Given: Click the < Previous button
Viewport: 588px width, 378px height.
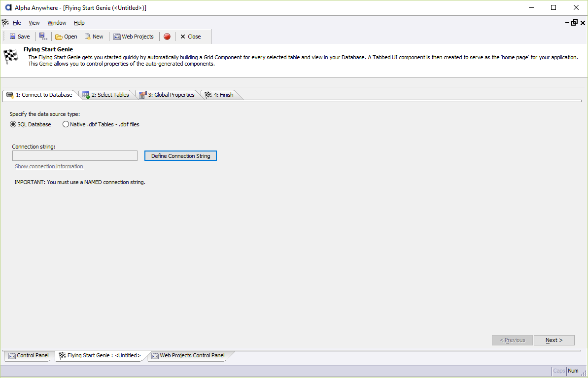Looking at the screenshot, I should click(x=512, y=340).
